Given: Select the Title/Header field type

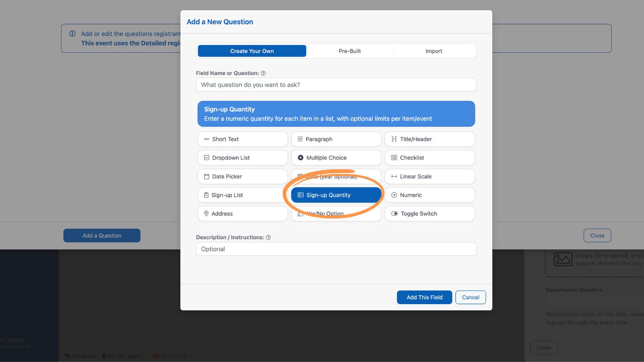Looking at the screenshot, I should [x=430, y=139].
